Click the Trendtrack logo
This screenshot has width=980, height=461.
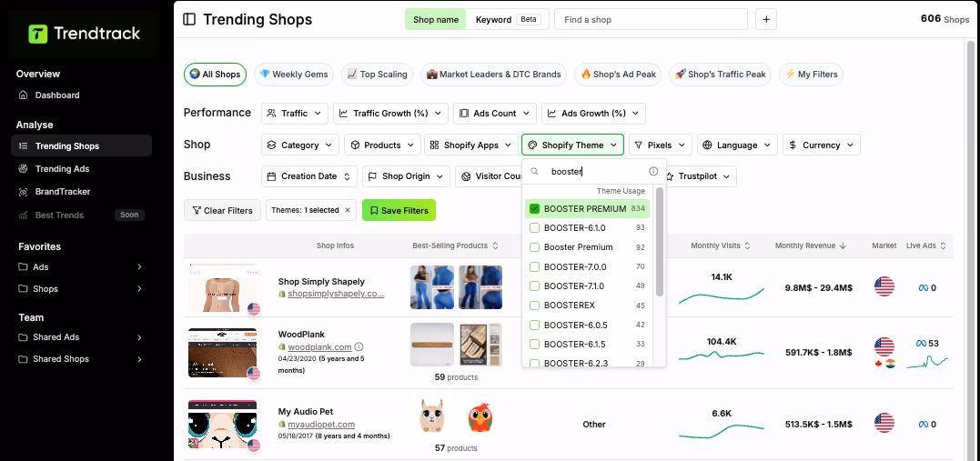(85, 33)
